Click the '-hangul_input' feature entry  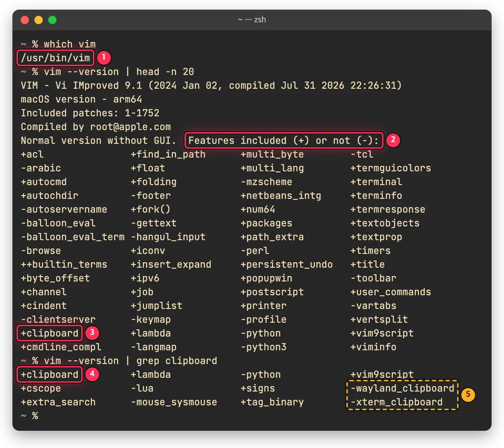tap(168, 237)
